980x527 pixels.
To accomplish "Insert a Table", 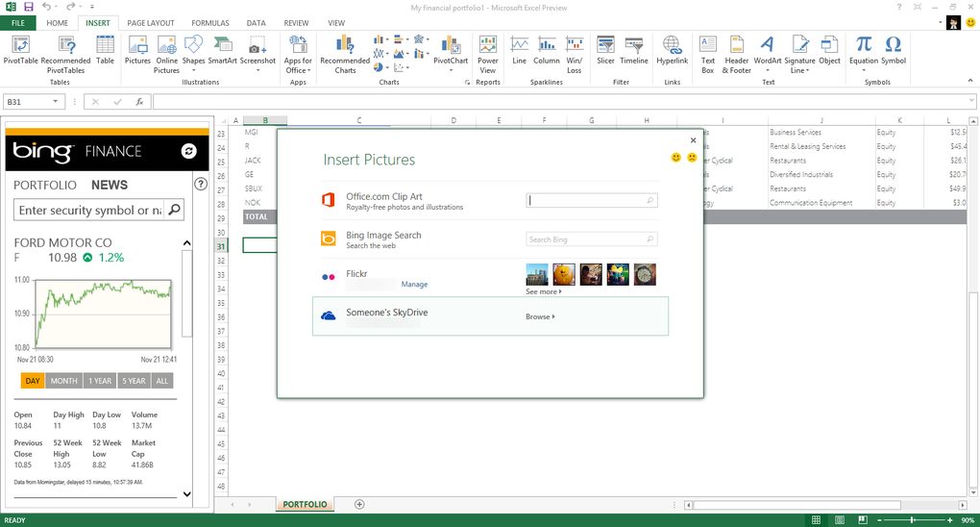I will pyautogui.click(x=105, y=50).
